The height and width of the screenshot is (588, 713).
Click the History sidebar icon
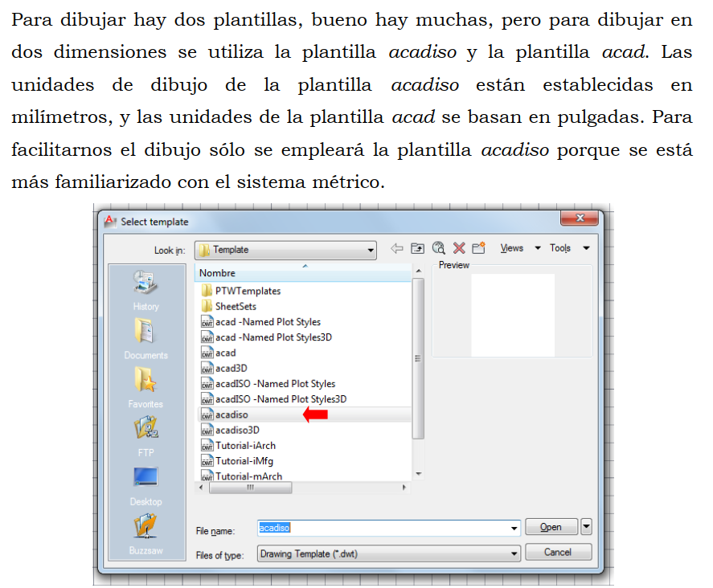pyautogui.click(x=145, y=283)
